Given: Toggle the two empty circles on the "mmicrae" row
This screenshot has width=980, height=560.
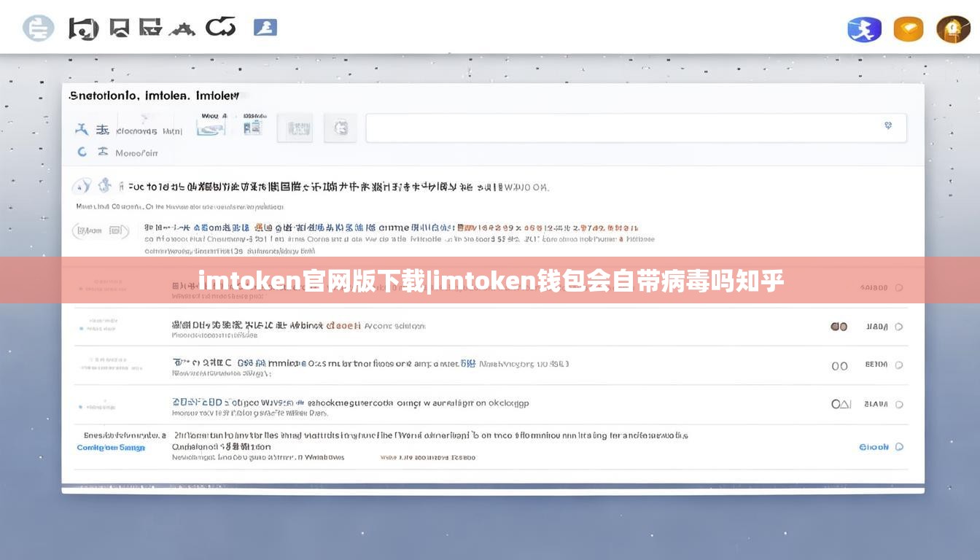Looking at the screenshot, I should pyautogui.click(x=839, y=366).
